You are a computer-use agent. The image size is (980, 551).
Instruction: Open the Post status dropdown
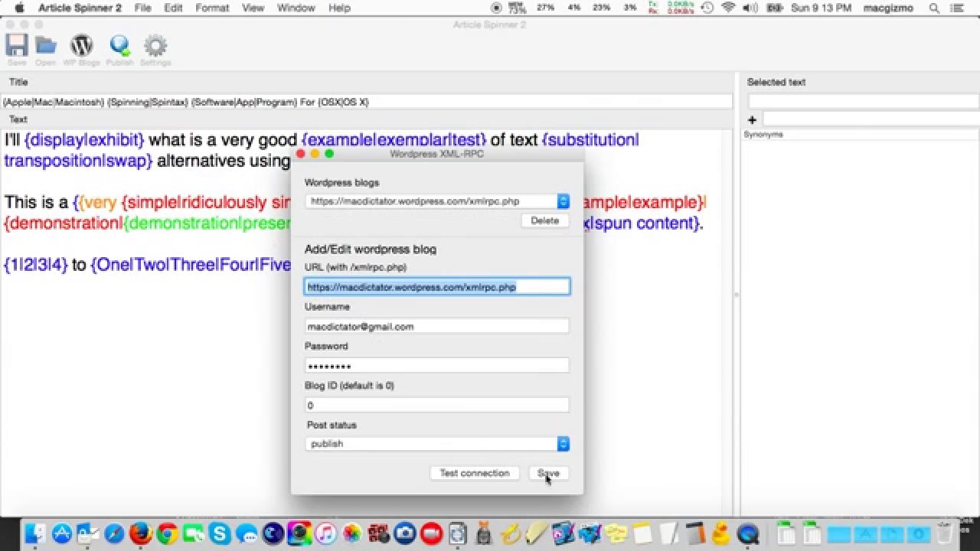tap(437, 444)
